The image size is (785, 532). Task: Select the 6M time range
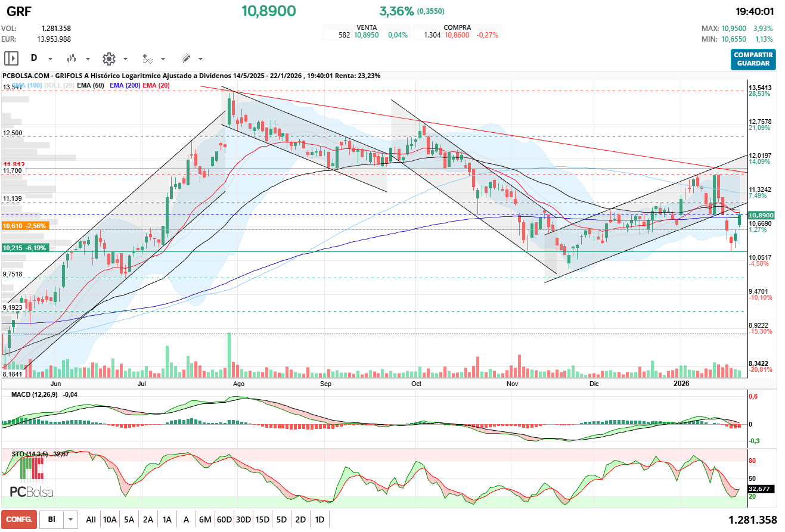205,519
